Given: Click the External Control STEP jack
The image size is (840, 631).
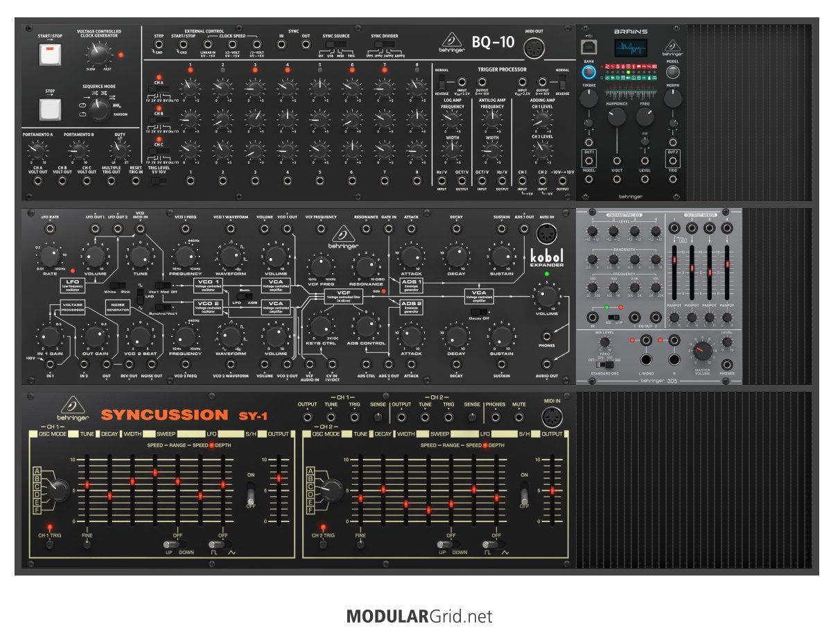Looking at the screenshot, I should pos(159,45).
